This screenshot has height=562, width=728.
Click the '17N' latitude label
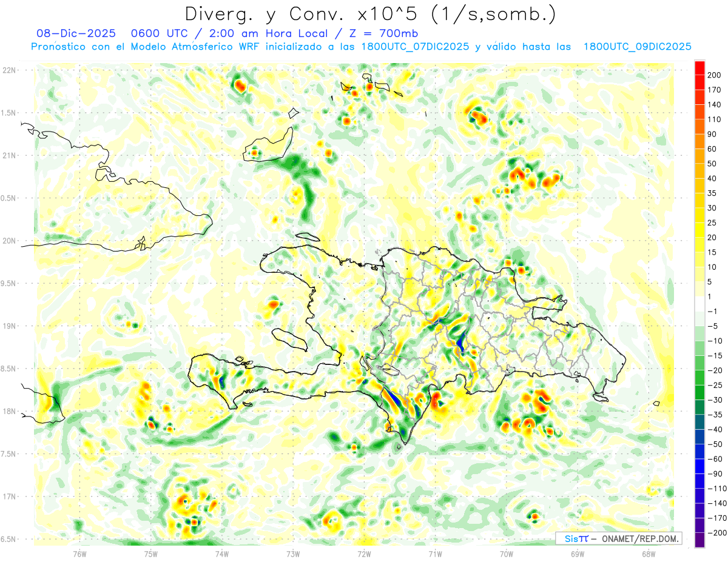pyautogui.click(x=8, y=497)
